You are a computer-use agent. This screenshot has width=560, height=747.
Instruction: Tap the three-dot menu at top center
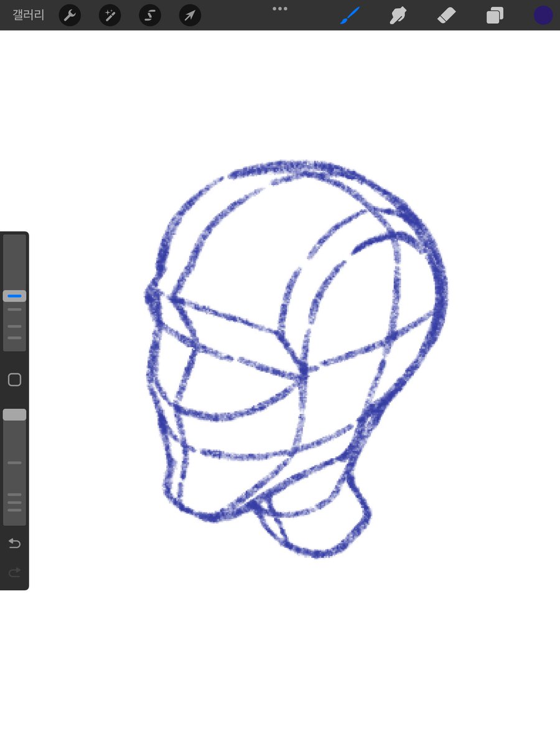[x=280, y=9]
